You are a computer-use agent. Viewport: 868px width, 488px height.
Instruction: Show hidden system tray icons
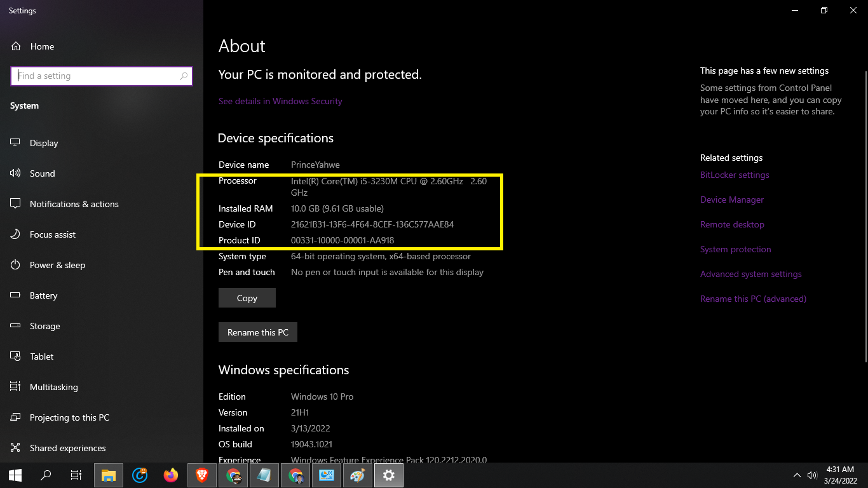(797, 475)
